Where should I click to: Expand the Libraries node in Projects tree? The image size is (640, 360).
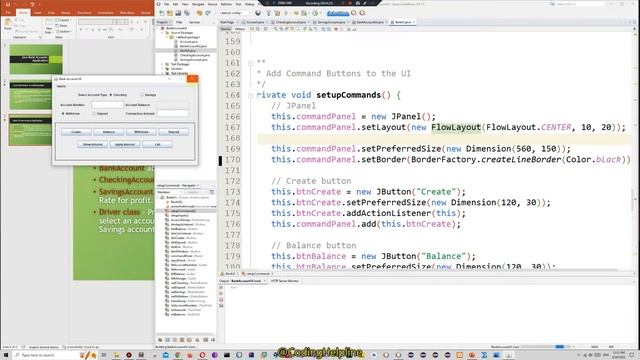(x=162, y=69)
